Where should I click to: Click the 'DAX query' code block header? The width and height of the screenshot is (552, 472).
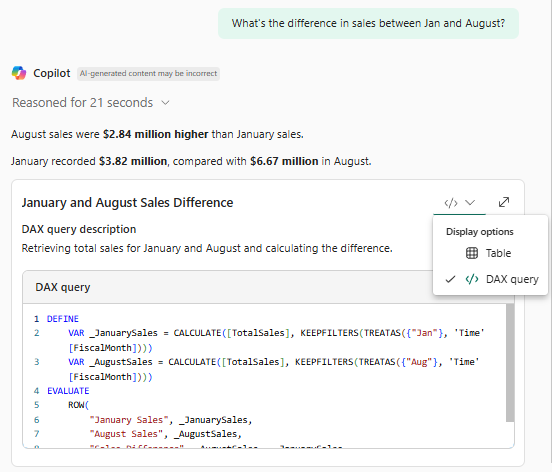pyautogui.click(x=63, y=287)
